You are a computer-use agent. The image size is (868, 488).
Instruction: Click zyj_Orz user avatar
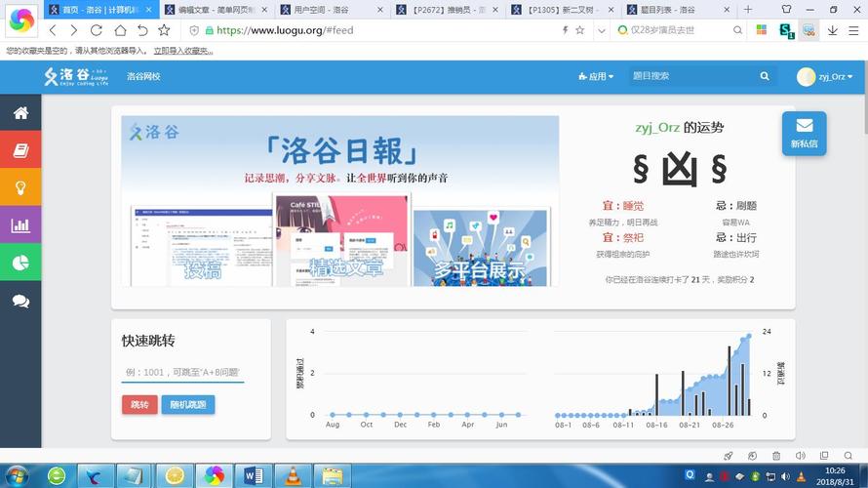pos(806,76)
